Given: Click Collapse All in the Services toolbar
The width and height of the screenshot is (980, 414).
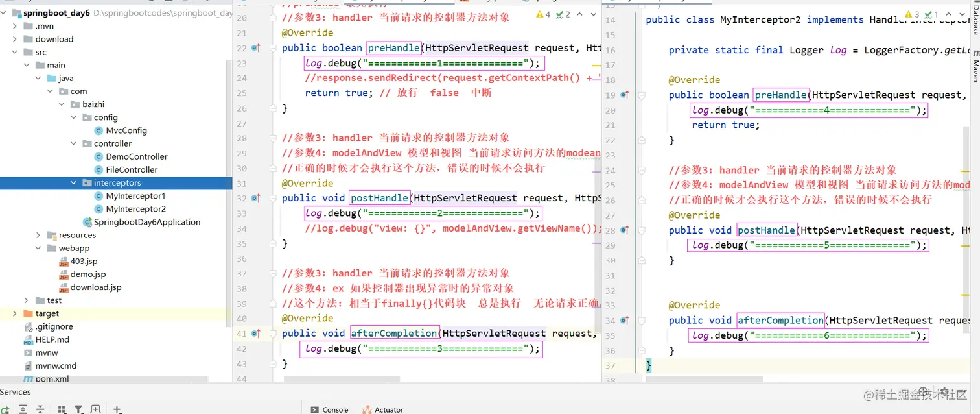Looking at the screenshot, I should (40, 409).
